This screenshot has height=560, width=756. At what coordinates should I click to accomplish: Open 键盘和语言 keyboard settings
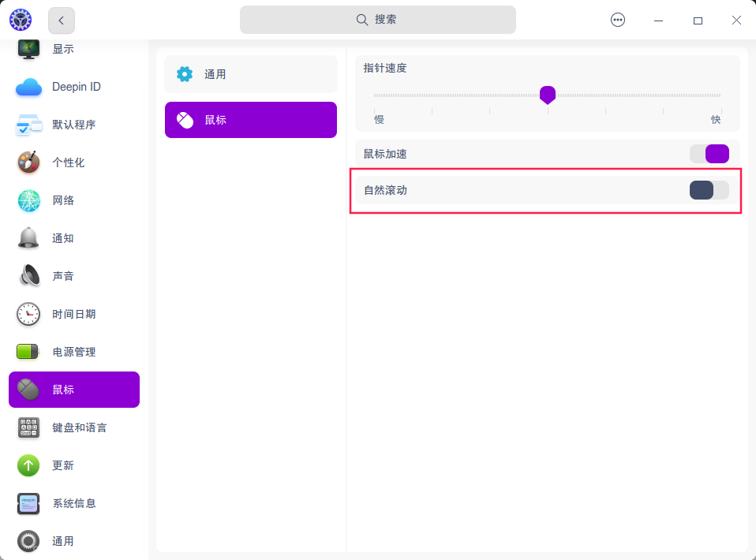(73, 427)
